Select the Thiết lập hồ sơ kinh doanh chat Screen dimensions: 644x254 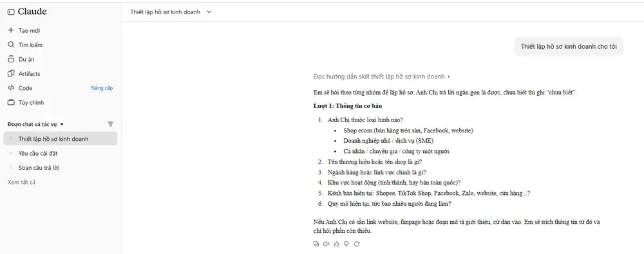(61, 139)
